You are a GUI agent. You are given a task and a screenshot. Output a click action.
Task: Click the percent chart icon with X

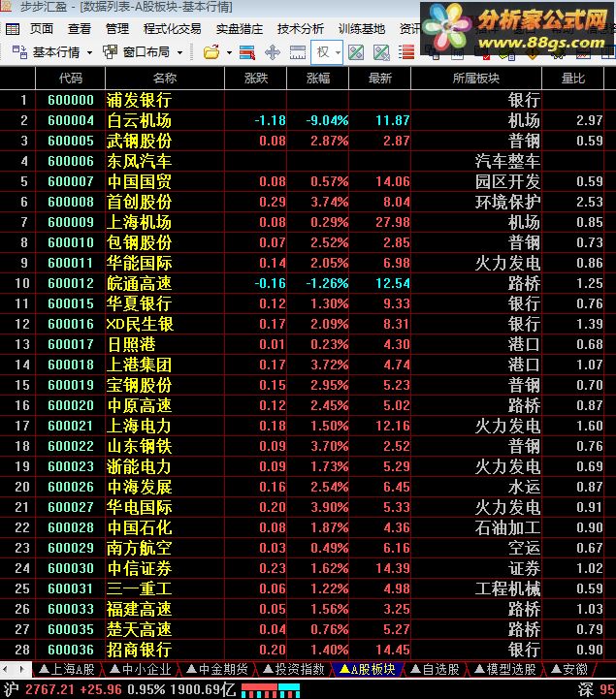[x=381, y=52]
